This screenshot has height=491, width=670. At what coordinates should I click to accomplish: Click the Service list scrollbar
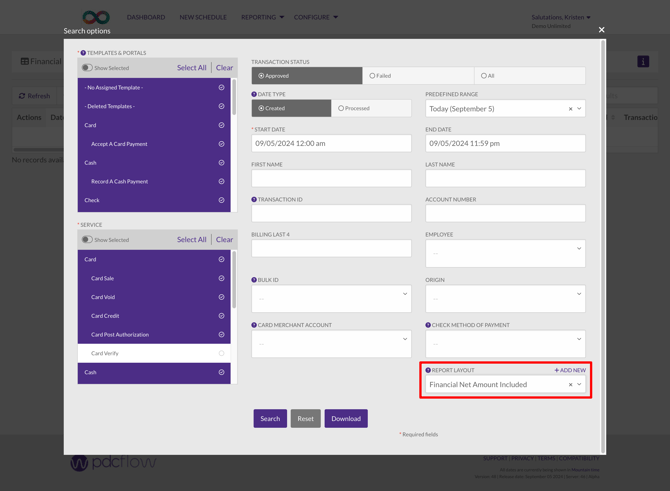(x=234, y=280)
